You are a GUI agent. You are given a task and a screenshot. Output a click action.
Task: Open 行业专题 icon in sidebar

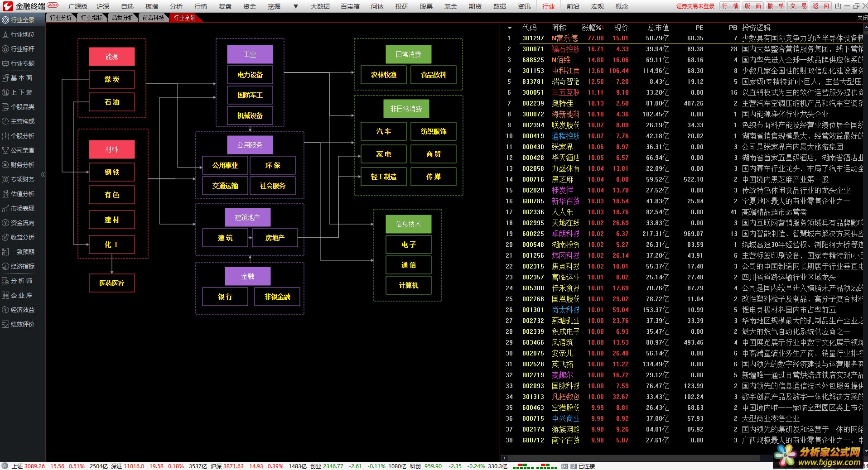click(x=5, y=63)
